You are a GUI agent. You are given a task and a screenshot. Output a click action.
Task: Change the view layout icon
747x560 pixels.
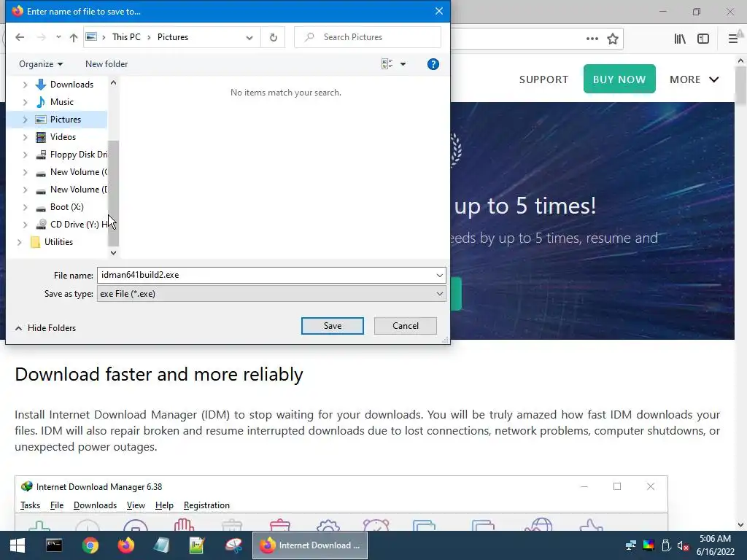pos(387,64)
